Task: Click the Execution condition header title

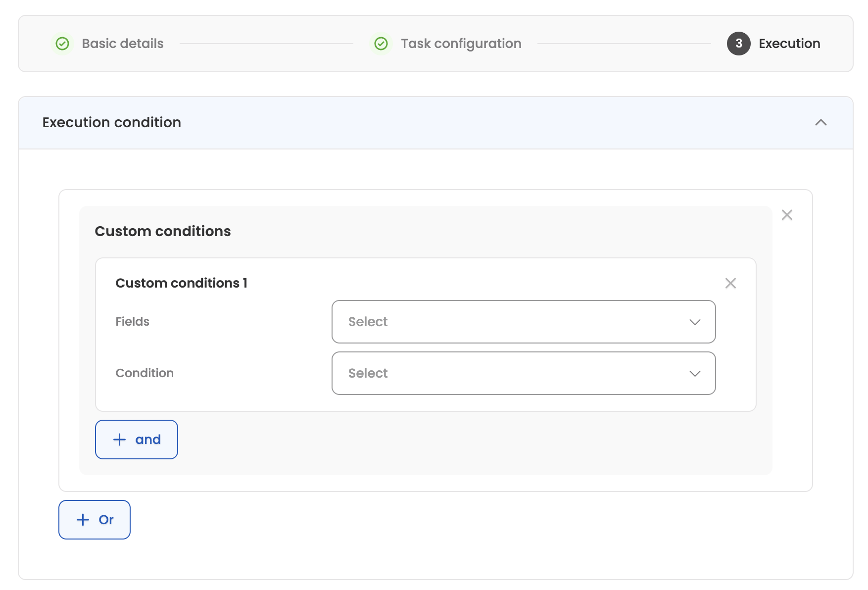Action: coord(112,122)
